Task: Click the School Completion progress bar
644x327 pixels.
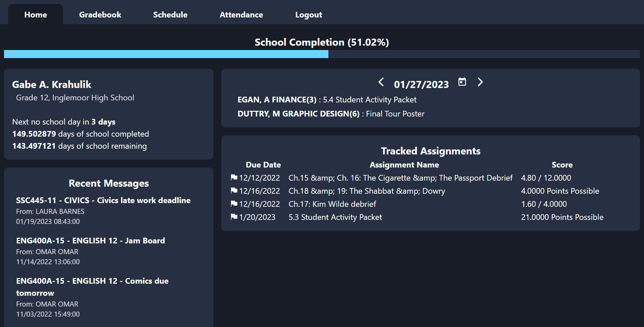Action: pos(322,54)
